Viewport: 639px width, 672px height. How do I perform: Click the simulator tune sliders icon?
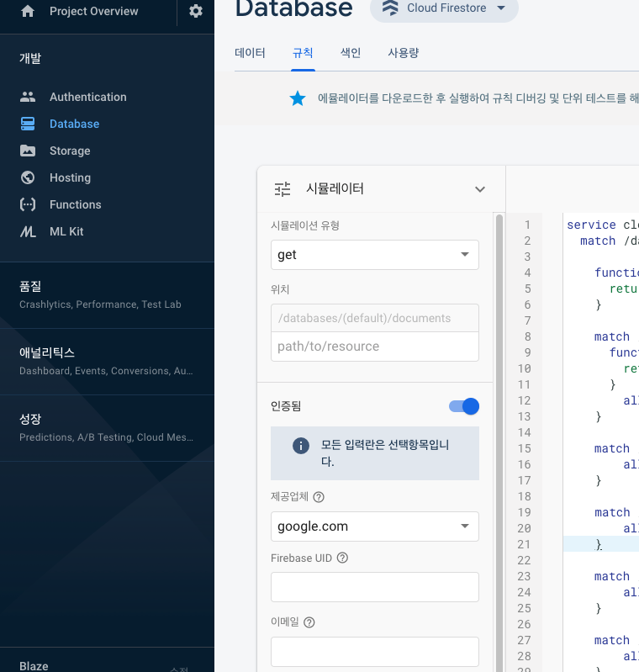tap(283, 189)
